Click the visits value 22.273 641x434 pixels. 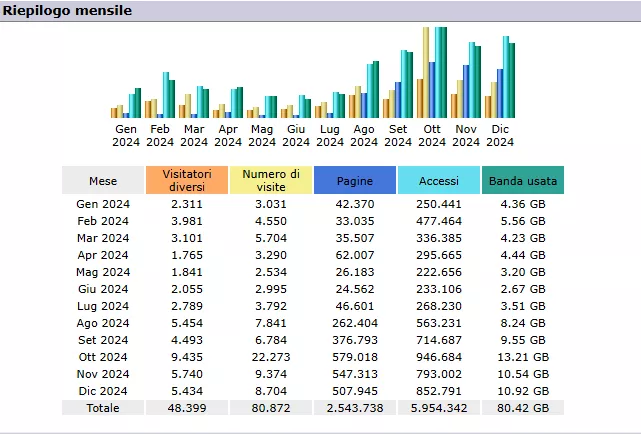271,356
